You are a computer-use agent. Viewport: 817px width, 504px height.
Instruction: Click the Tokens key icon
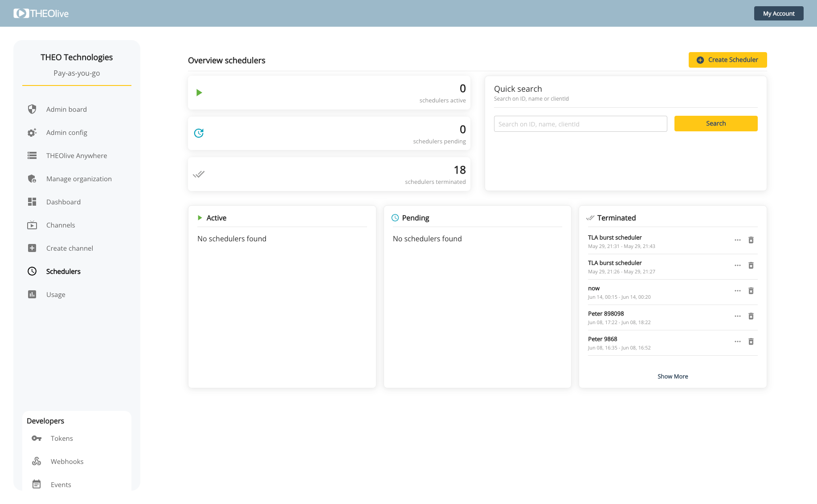37,438
